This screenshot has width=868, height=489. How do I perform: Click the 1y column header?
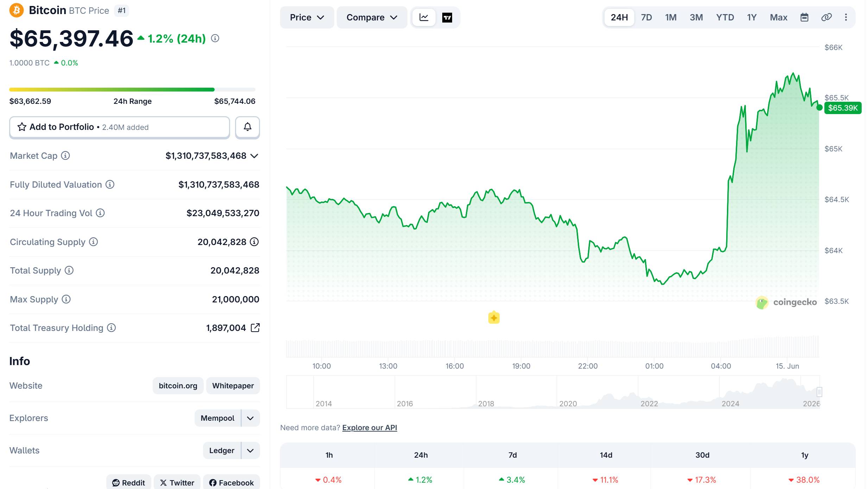click(x=805, y=455)
